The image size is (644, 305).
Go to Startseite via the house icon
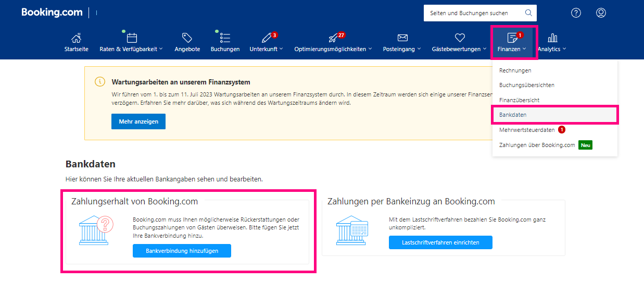tap(76, 38)
